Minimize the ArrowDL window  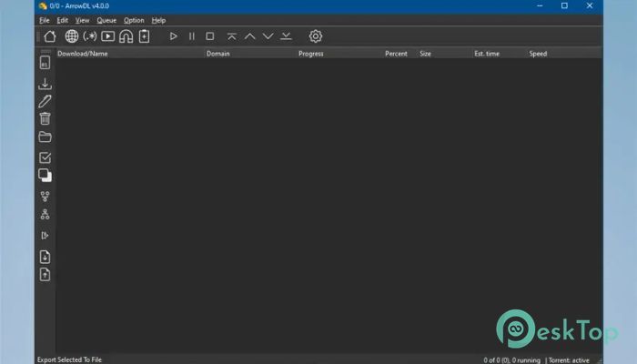[540, 6]
